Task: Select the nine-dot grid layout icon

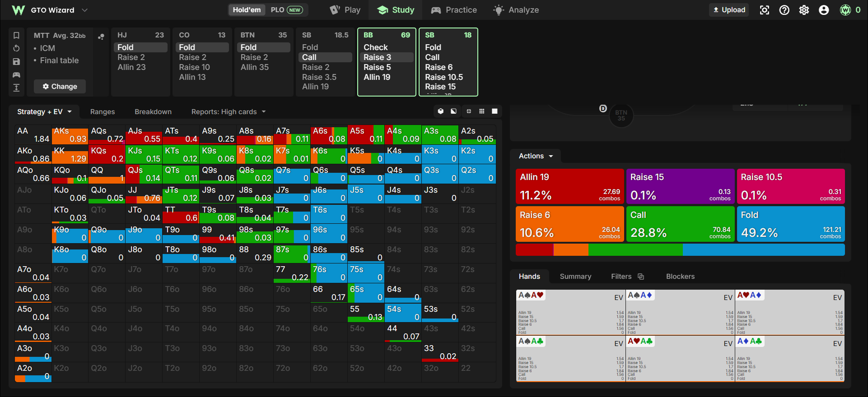Action: pyautogui.click(x=482, y=111)
